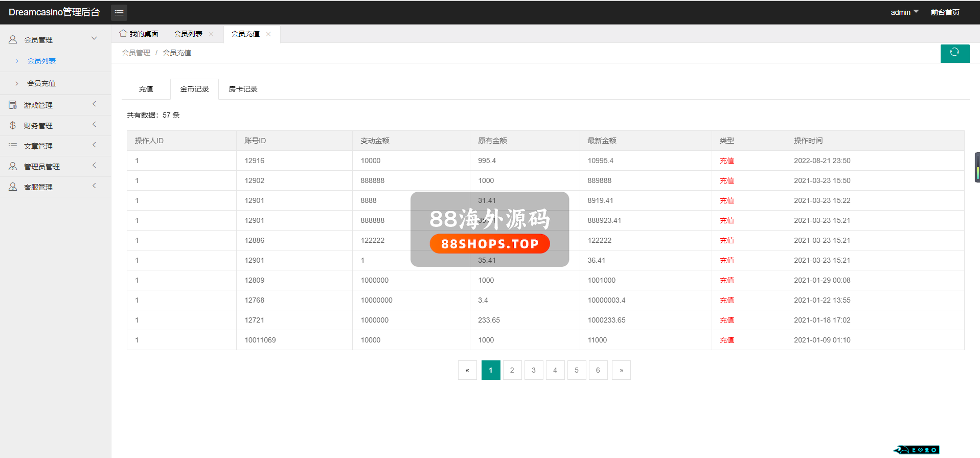The height and width of the screenshot is (458, 980).
Task: Open the admin user dropdown
Action: [x=904, y=12]
